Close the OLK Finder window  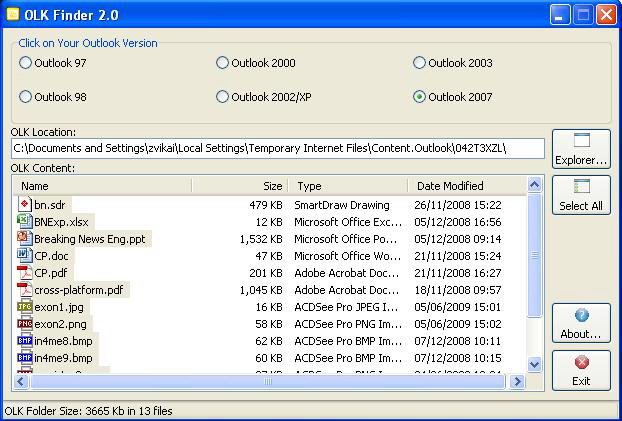(x=607, y=15)
